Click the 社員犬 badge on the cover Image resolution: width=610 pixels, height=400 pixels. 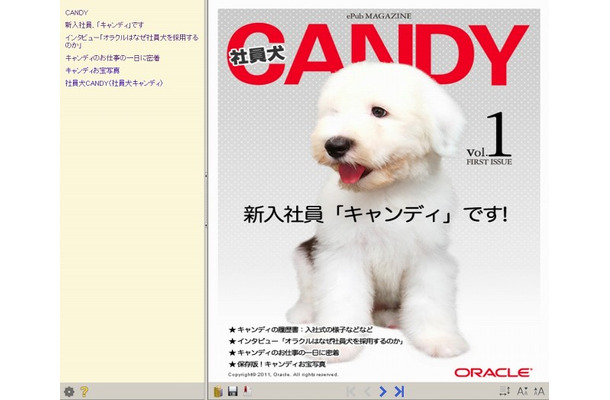258,56
